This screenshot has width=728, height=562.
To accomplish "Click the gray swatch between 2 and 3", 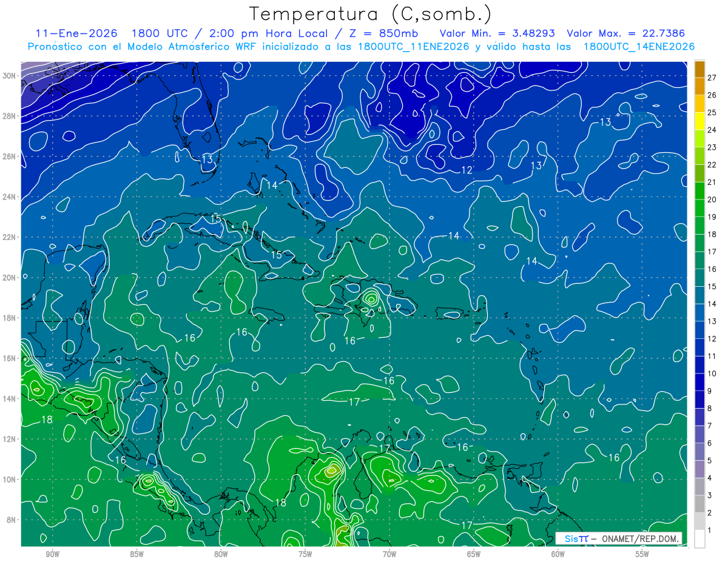I will point(699,504).
